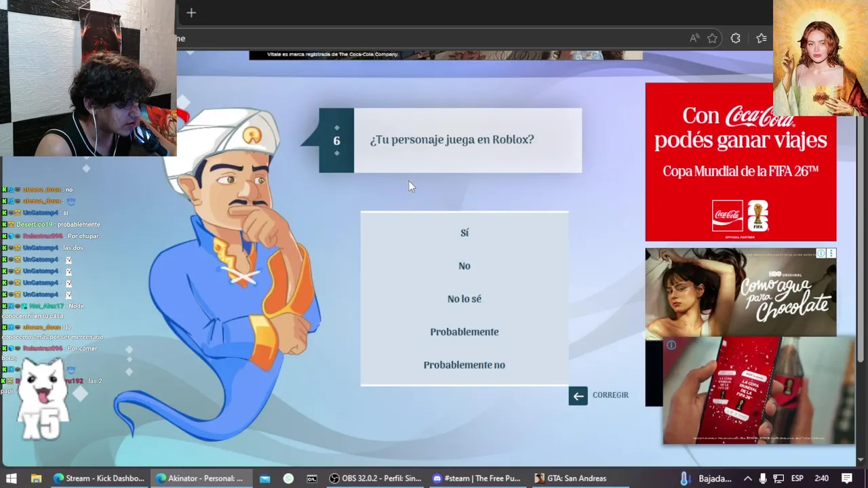Image resolution: width=868 pixels, height=488 pixels.
Task: Switch to OBS 32.0.2 taskbar window
Action: [x=375, y=478]
